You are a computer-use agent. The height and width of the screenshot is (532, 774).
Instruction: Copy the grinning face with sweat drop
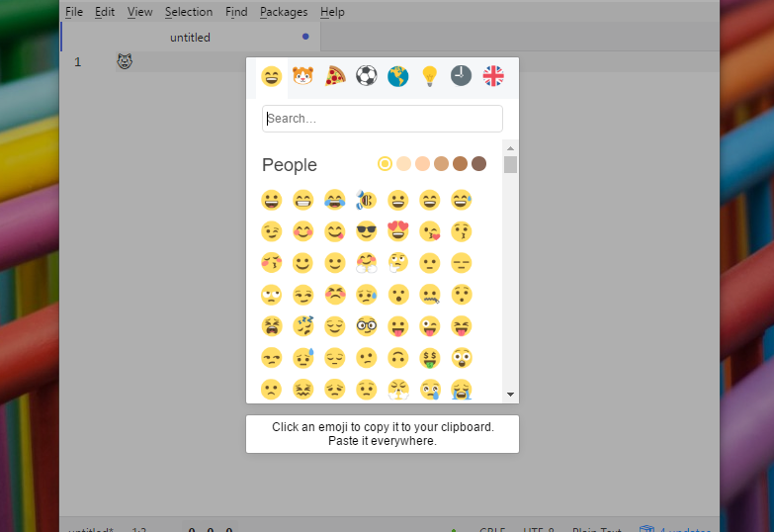click(x=462, y=200)
